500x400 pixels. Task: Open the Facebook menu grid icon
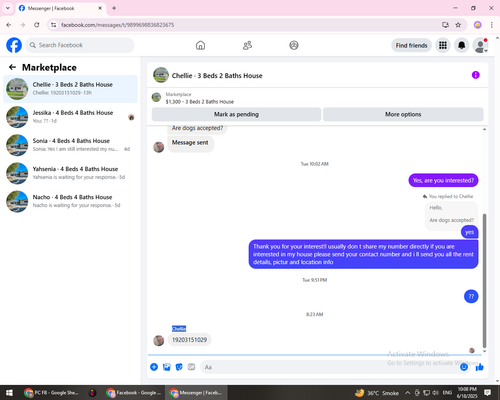(443, 45)
